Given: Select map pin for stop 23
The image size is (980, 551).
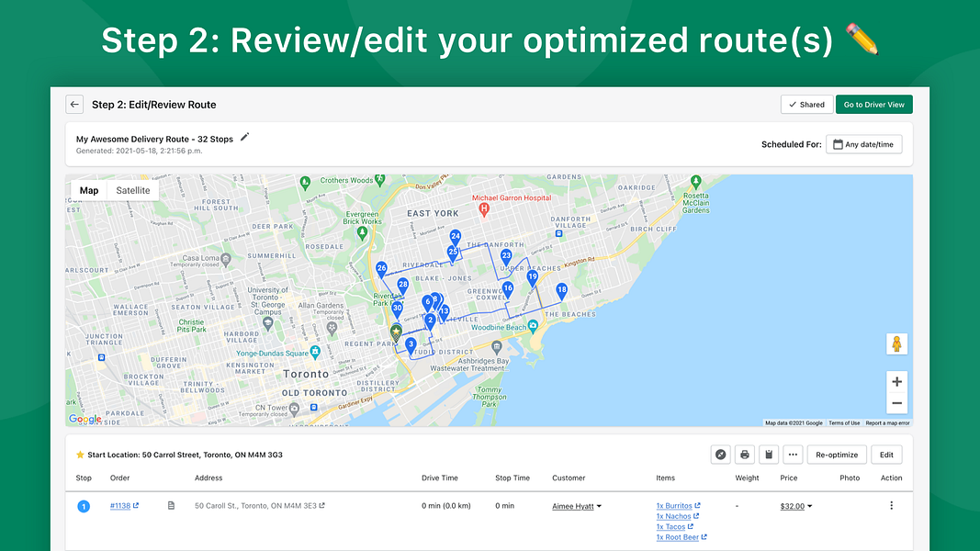Looking at the screenshot, I should click(x=506, y=257).
